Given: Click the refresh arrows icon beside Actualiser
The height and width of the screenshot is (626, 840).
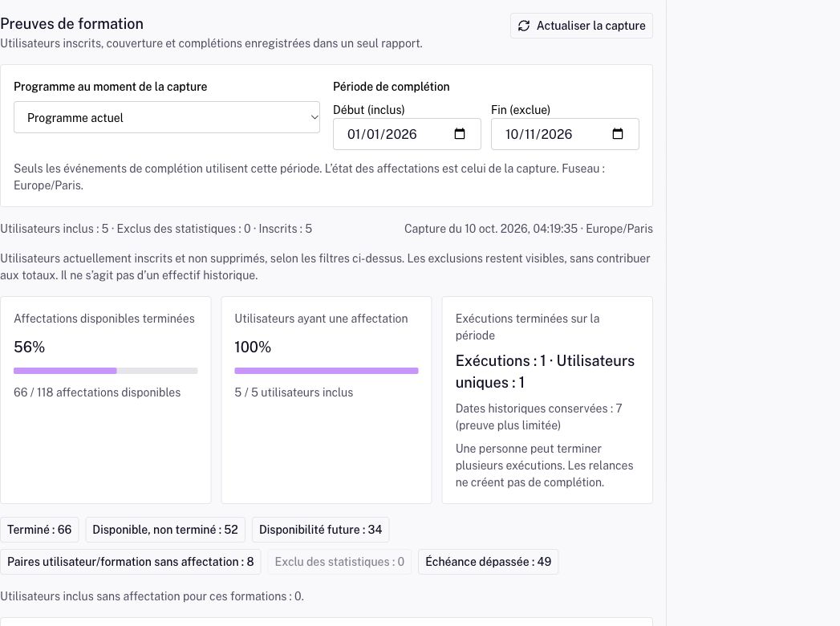Looking at the screenshot, I should pos(524,26).
